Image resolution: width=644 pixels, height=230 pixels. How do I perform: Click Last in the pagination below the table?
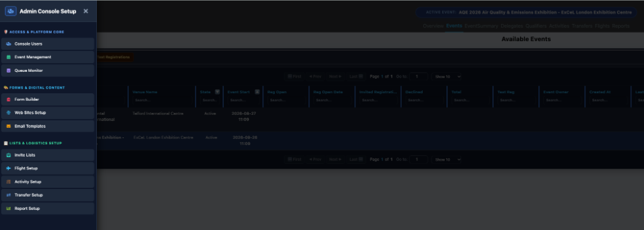pyautogui.click(x=356, y=159)
